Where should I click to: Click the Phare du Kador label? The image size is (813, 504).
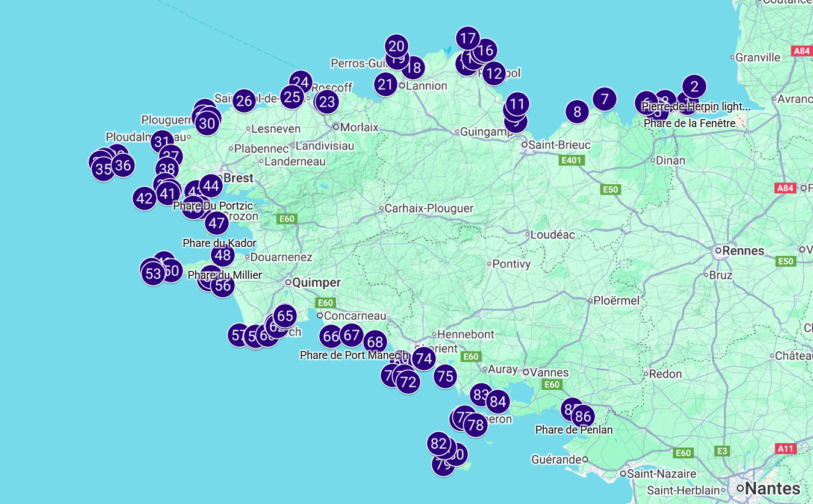219,243
